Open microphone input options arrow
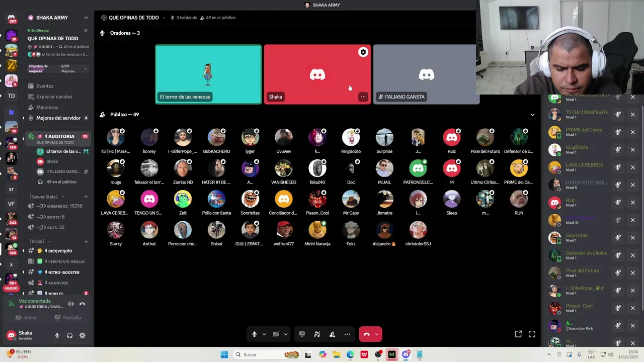 tap(264, 334)
